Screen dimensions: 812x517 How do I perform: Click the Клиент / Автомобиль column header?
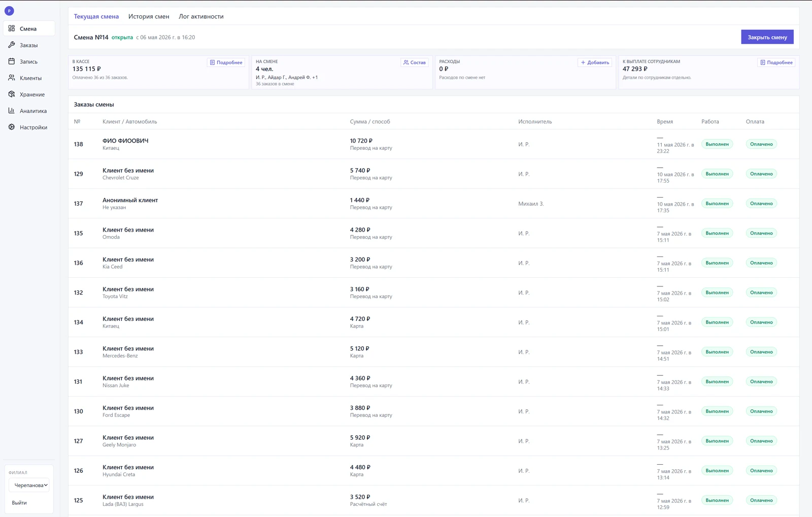point(129,121)
